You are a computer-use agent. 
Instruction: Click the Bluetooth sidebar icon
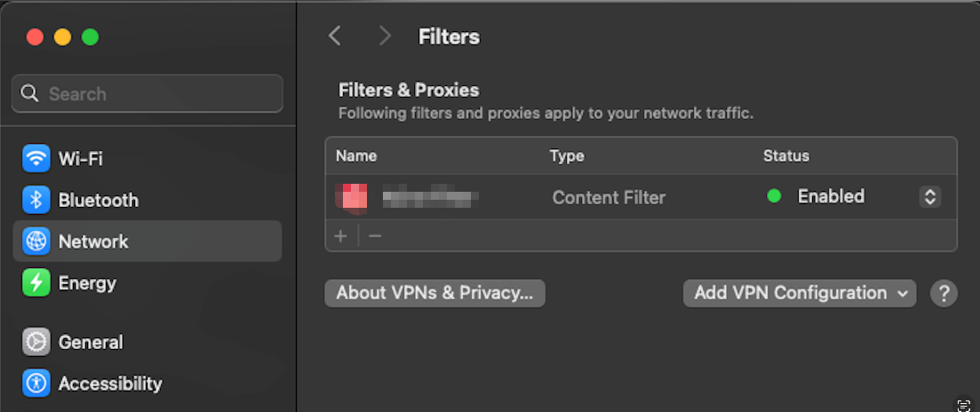[x=36, y=200]
